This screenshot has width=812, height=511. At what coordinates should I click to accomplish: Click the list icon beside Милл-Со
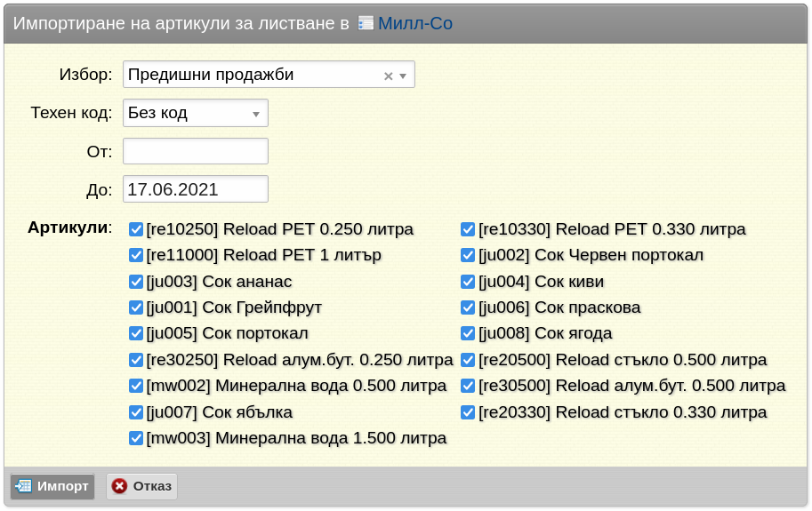pos(366,23)
